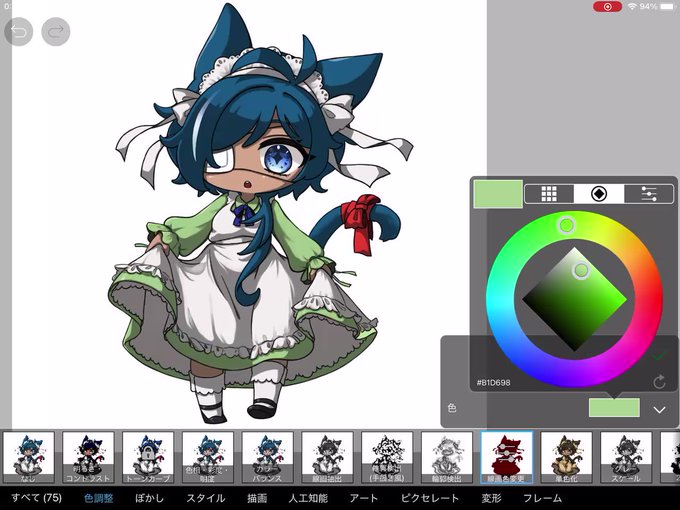Image resolution: width=680 pixels, height=510 pixels.
Task: Tap the battery status icon
Action: (667, 7)
